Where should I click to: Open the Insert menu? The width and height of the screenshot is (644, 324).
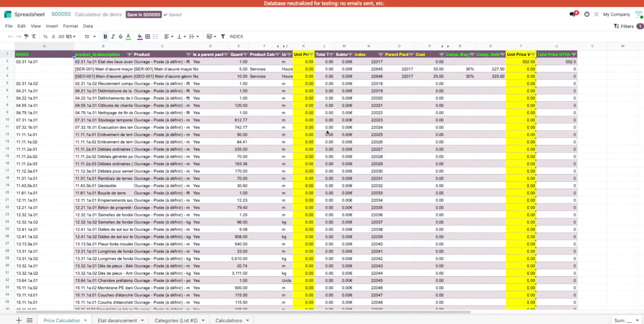coord(52,26)
